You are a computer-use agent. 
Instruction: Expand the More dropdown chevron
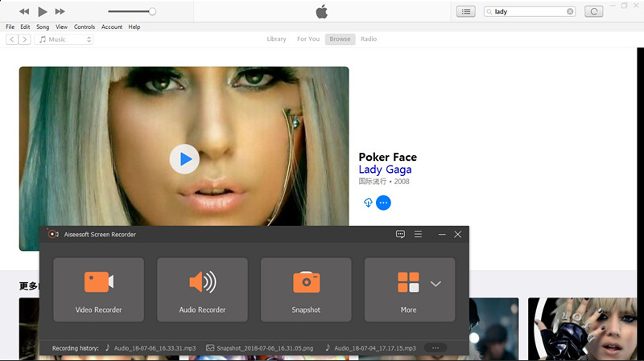(436, 284)
